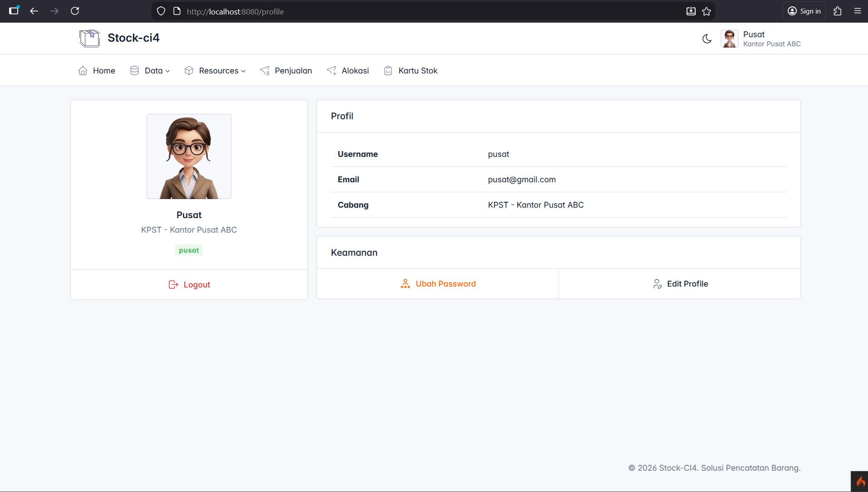
Task: Click the Logout button
Action: coord(189,285)
